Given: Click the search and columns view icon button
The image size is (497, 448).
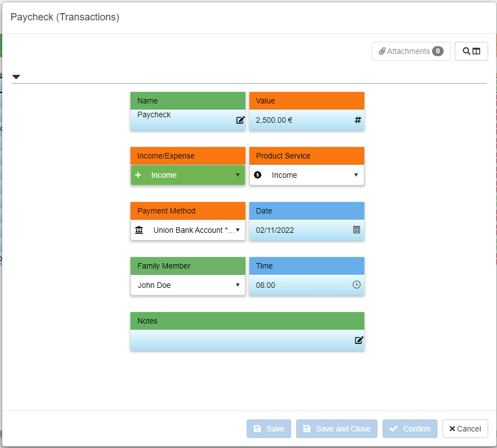Looking at the screenshot, I should [471, 51].
